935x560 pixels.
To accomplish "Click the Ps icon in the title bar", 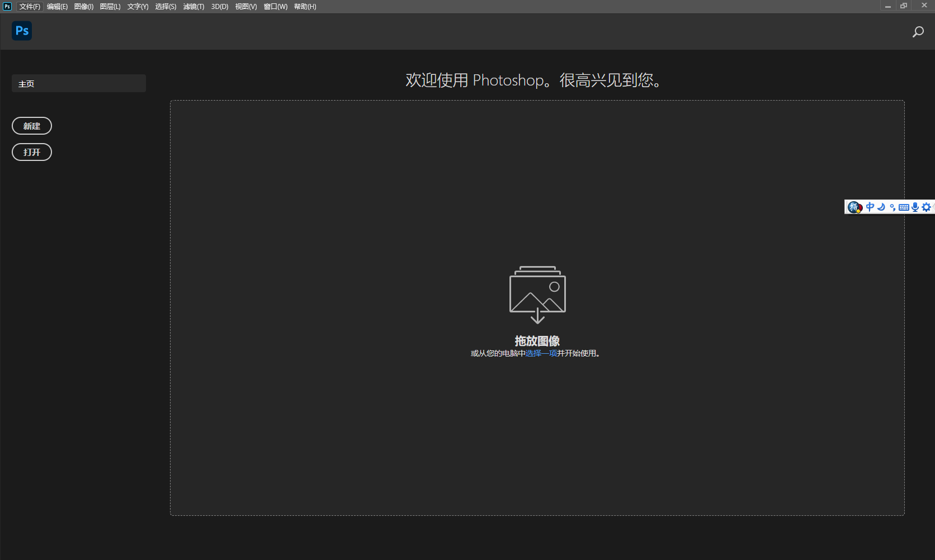I will coord(7,6).
